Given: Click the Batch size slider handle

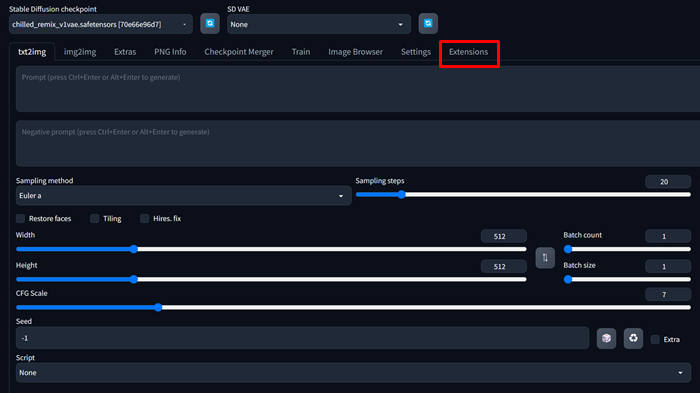Looking at the screenshot, I should coord(568,280).
